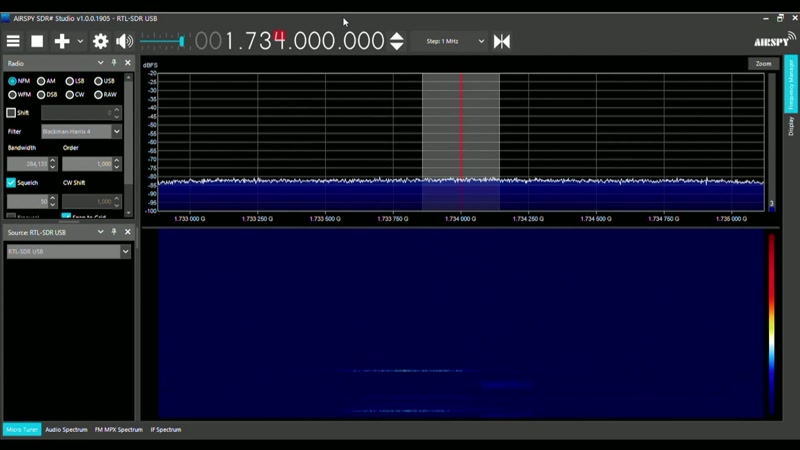This screenshot has height=450, width=800.
Task: Click the red tuning line in spectrum
Action: click(x=461, y=141)
